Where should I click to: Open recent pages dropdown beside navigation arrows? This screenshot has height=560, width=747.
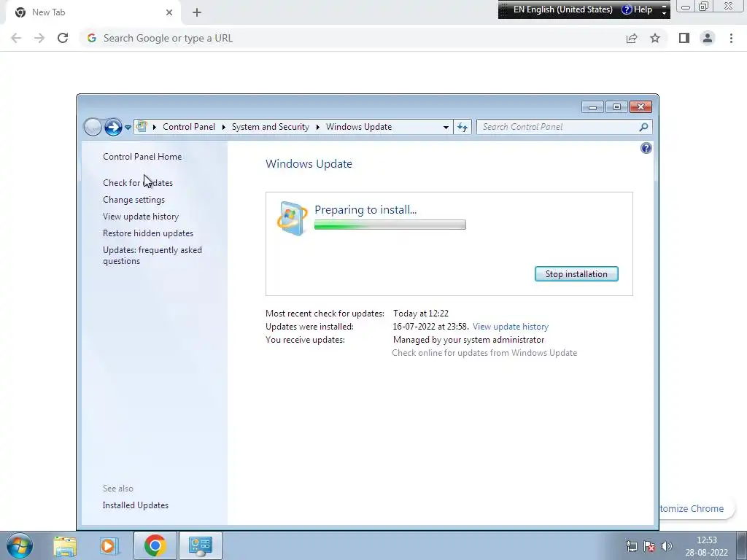[128, 128]
